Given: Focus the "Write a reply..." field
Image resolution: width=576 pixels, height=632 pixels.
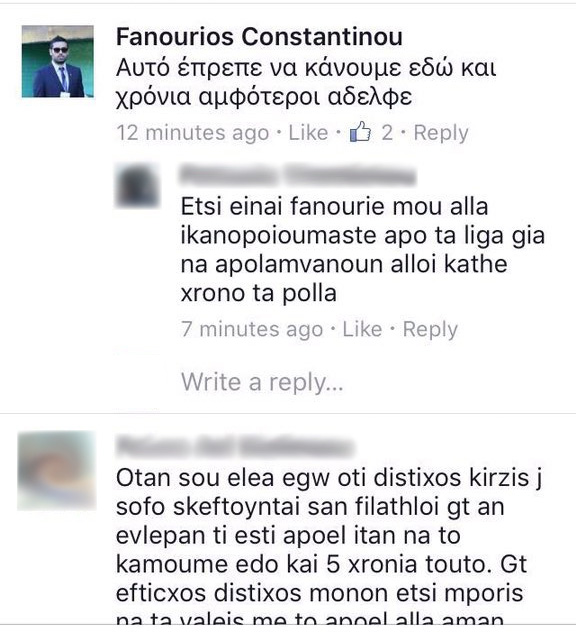Looking at the screenshot, I should tap(262, 382).
